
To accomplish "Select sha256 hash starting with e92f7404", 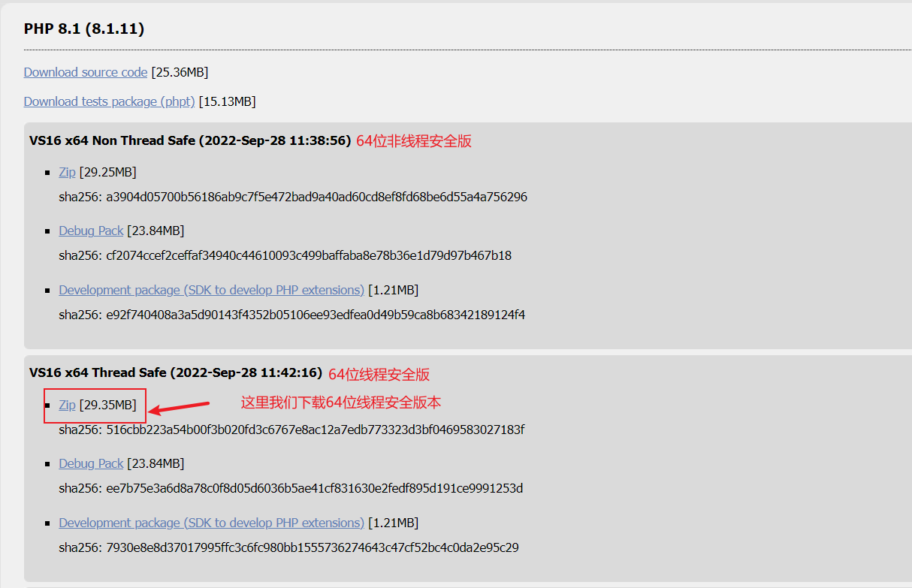I will 316,315.
